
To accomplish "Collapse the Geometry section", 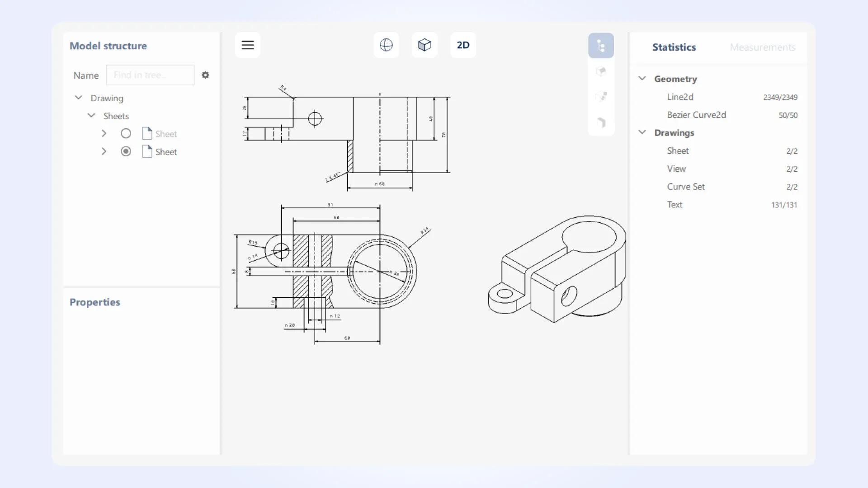I will (x=642, y=78).
